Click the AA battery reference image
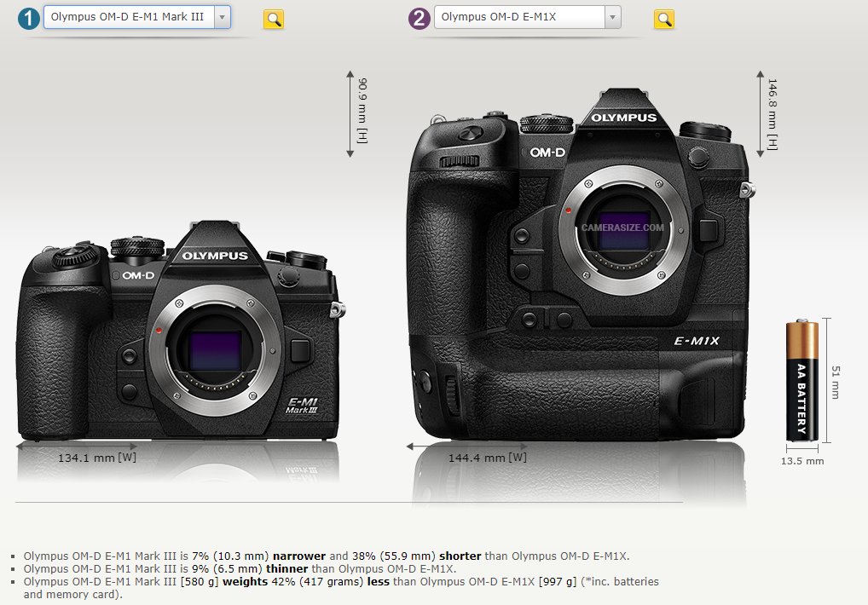 click(x=802, y=381)
